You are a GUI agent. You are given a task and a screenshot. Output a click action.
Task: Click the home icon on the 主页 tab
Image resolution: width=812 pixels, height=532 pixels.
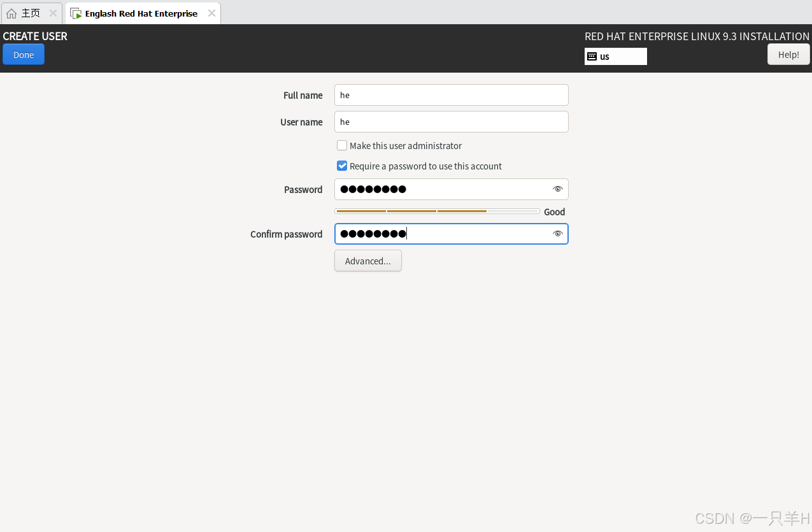11,13
